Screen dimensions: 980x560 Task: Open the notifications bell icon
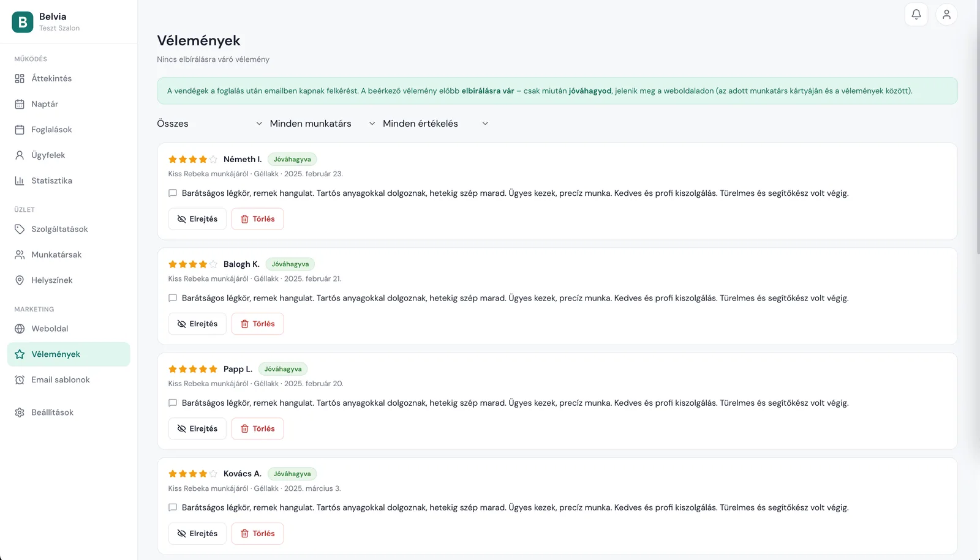pos(916,14)
